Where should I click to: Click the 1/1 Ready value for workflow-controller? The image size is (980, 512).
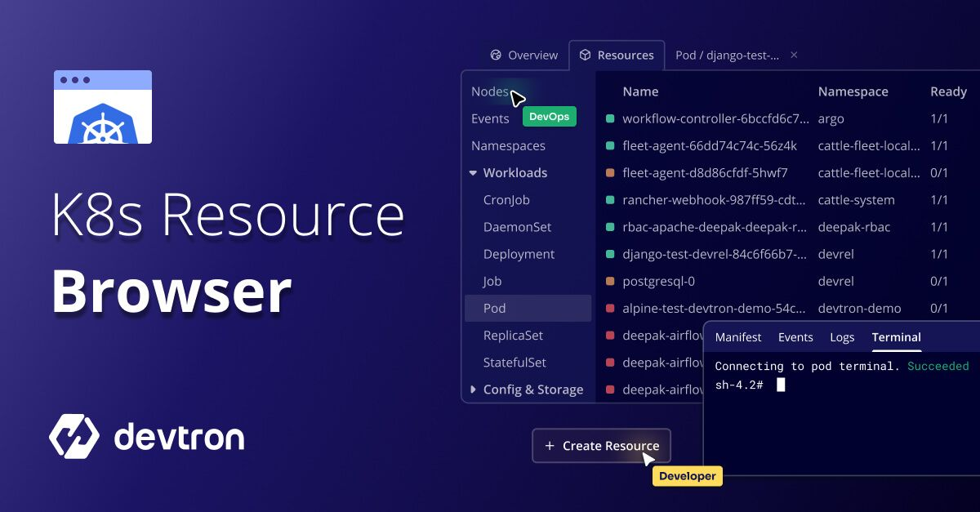[x=939, y=118]
